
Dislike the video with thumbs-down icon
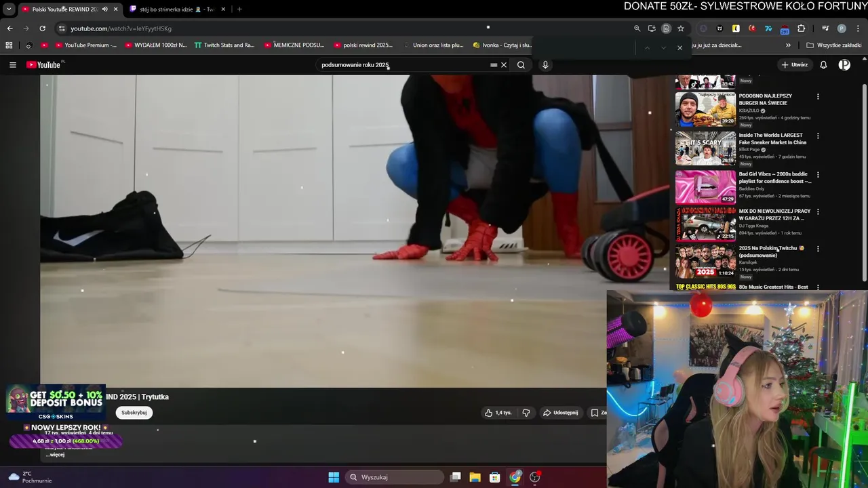pos(526,412)
